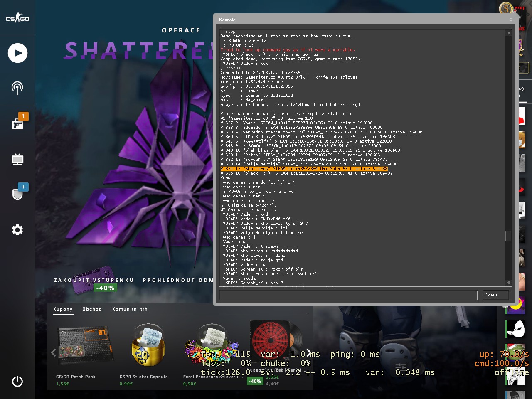Click the console scroll-up arrow
Screen dimensions: 532x399
(509, 32)
